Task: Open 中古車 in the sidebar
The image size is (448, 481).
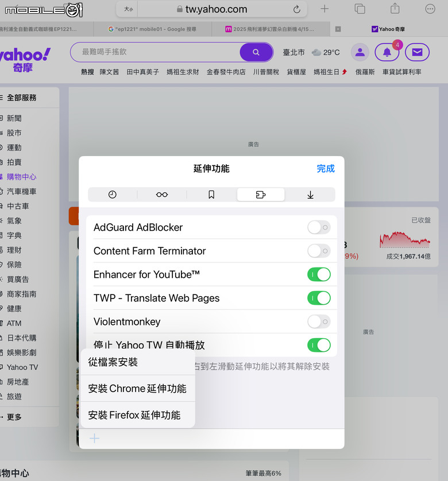Action: (18, 206)
